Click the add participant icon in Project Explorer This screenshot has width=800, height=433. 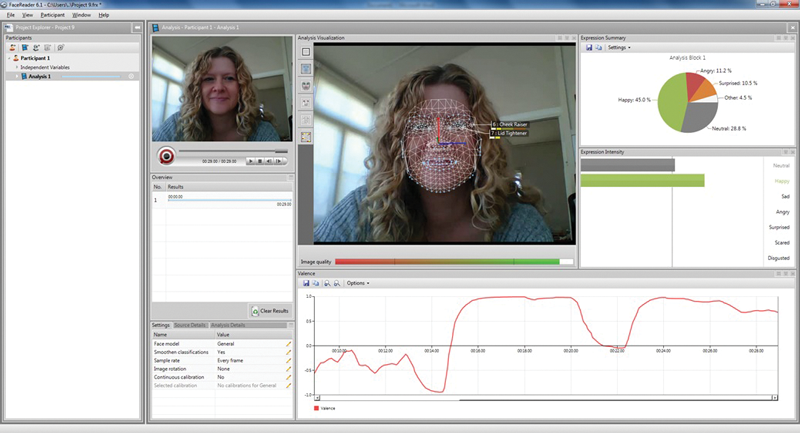click(x=11, y=47)
